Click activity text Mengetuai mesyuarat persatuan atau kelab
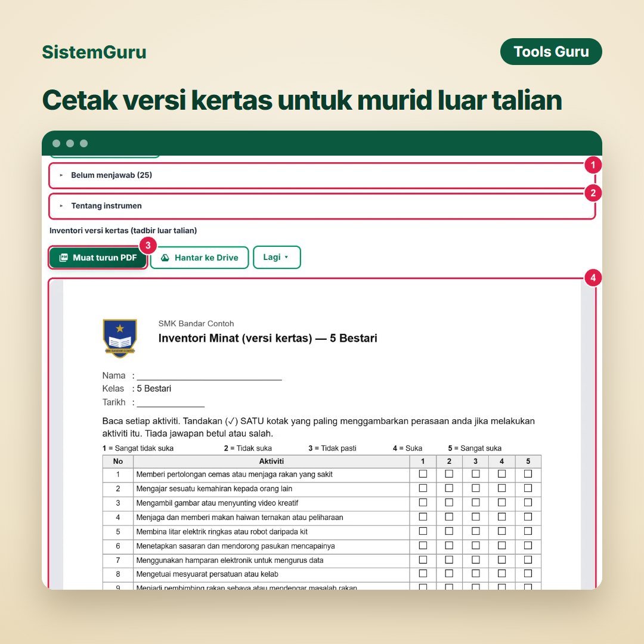Viewport: 644px width, 644px height. [207, 574]
